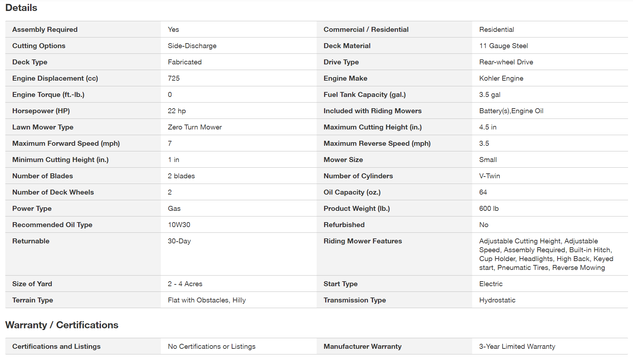Click the 30-Day returnable value

click(x=179, y=241)
